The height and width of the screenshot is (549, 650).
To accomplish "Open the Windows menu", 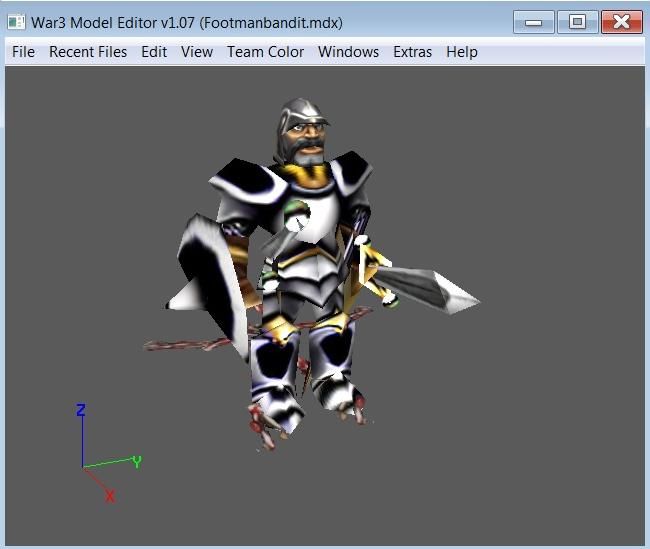I will [348, 52].
